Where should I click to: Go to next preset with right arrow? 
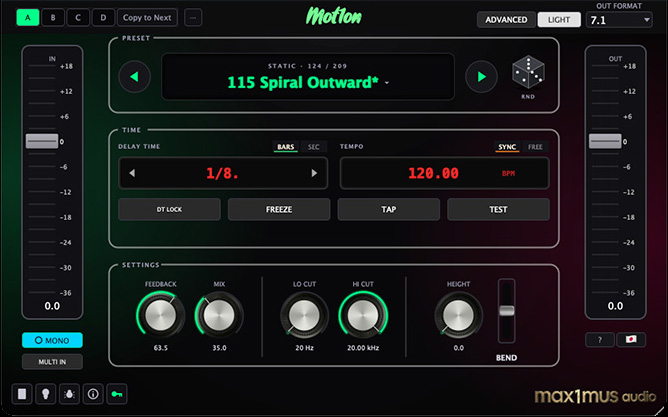coord(481,77)
